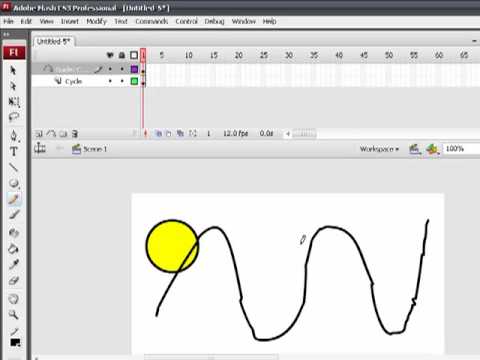The image size is (480, 360).
Task: Toggle Onion Skin button
Action: [159, 134]
